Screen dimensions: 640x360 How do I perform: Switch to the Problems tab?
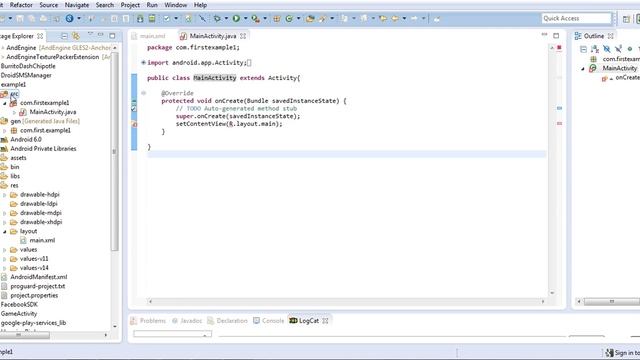click(x=148, y=321)
